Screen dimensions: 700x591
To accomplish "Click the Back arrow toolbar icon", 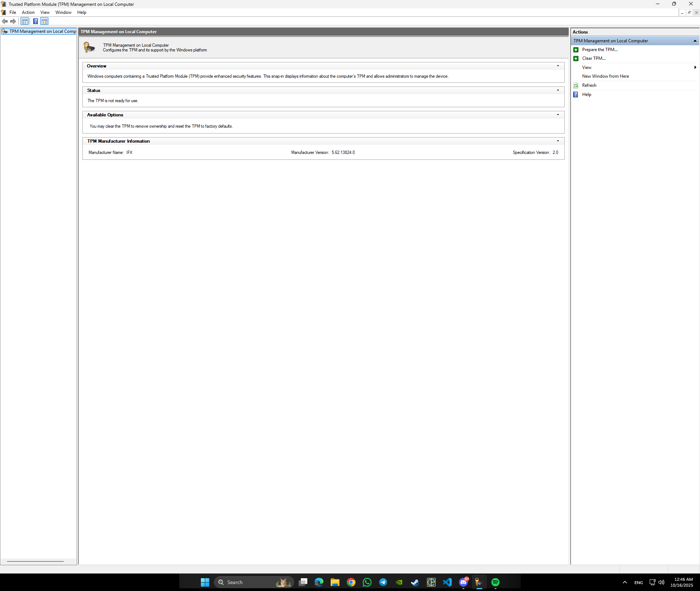I will (5, 22).
